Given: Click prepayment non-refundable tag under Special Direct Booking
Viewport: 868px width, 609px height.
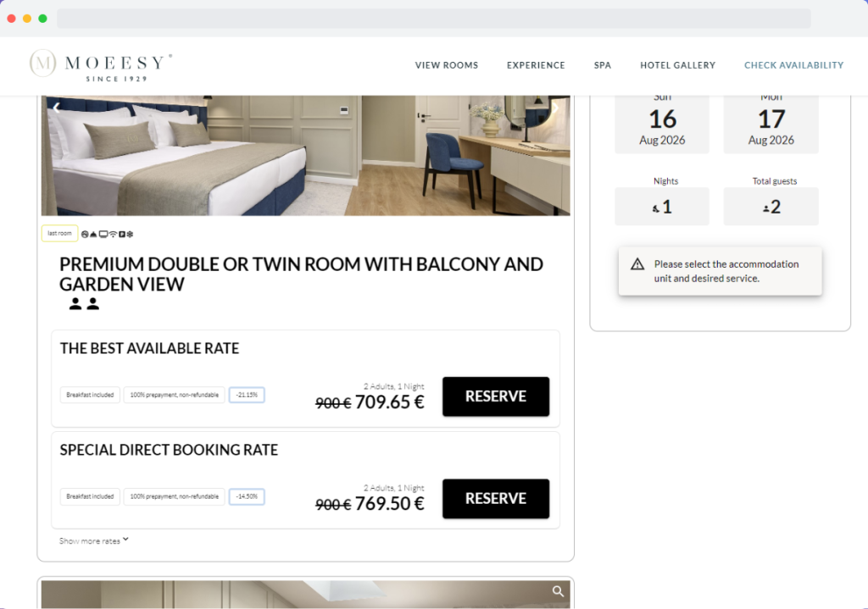Looking at the screenshot, I should coord(175,496).
